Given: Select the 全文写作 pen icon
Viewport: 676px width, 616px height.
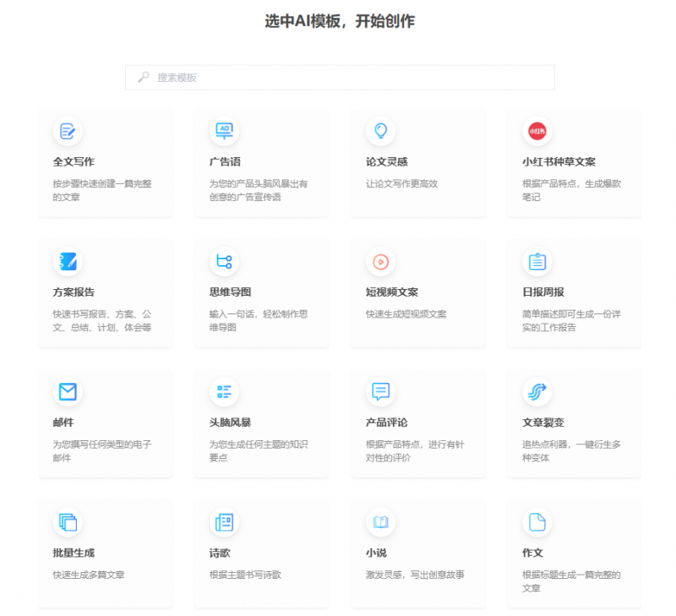Looking at the screenshot, I should pyautogui.click(x=68, y=132).
